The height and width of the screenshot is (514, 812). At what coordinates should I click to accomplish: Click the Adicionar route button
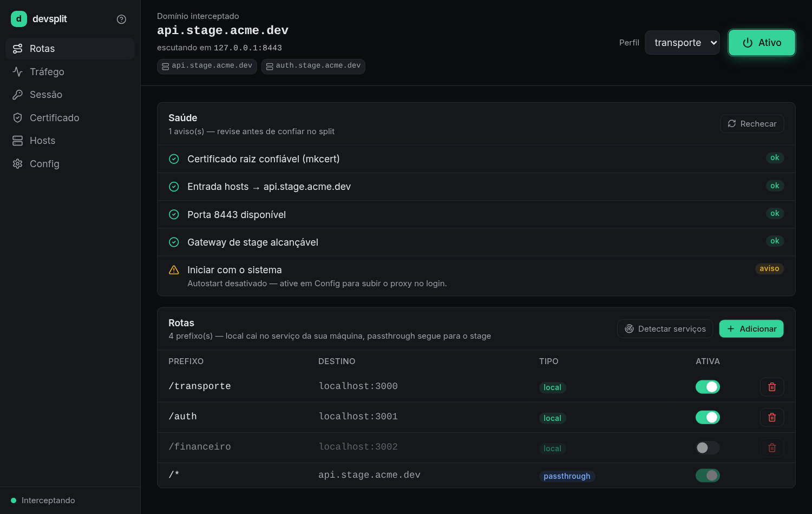point(751,329)
